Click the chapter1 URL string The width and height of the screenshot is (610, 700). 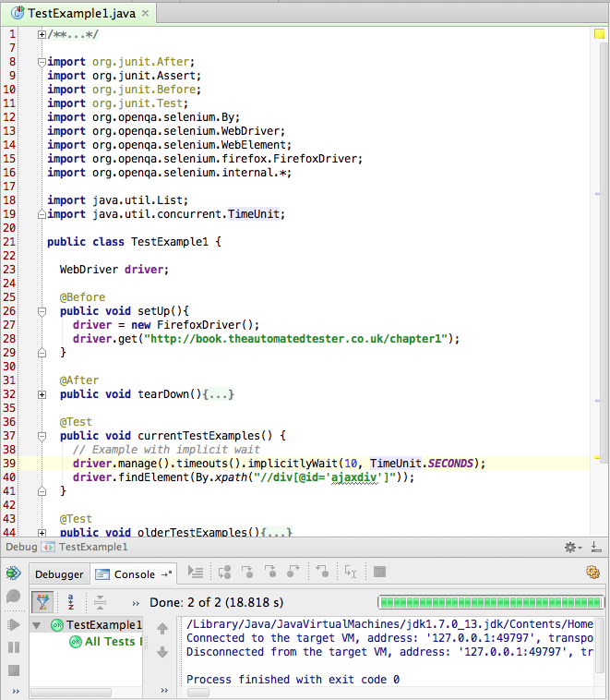pos(296,339)
